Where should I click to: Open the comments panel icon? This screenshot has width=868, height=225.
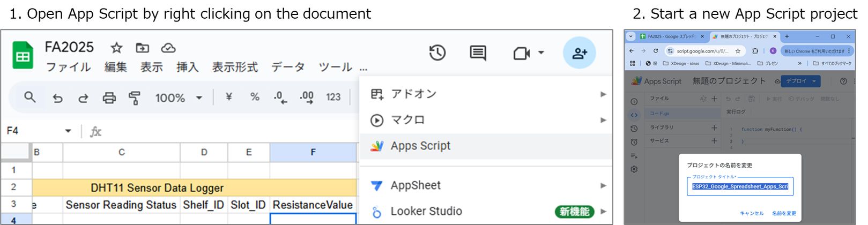click(x=478, y=52)
